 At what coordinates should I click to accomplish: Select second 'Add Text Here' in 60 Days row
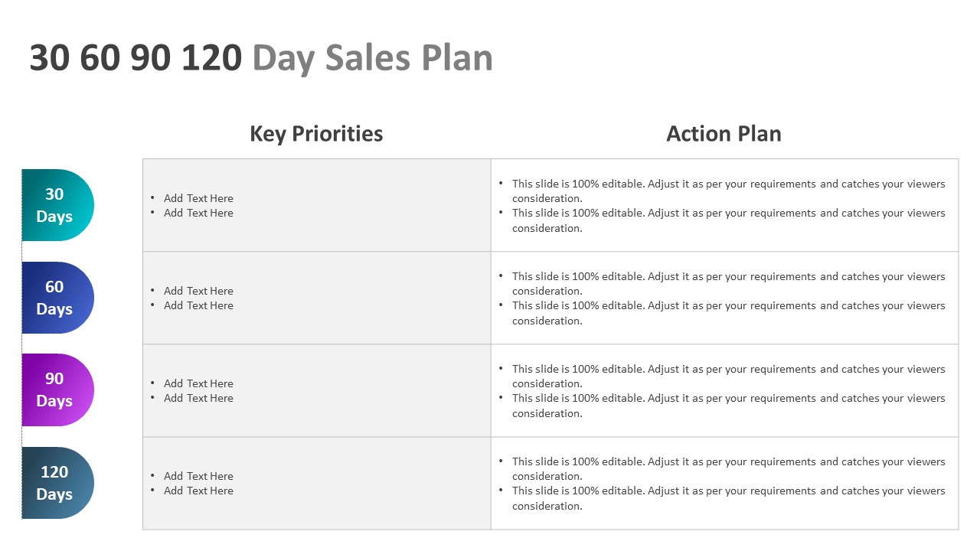pos(198,305)
